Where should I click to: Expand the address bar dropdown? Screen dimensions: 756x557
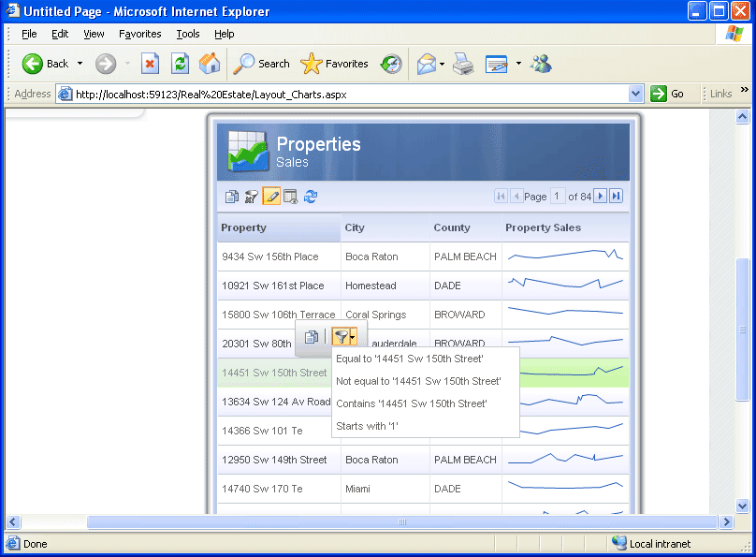tap(635, 94)
